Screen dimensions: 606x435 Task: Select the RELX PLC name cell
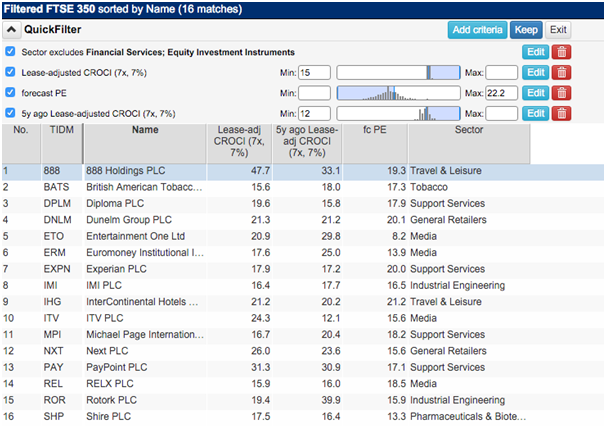coord(110,384)
